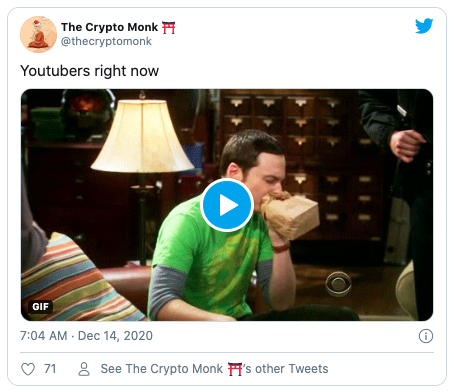Click the torii gate emoji in the footer link

coord(235,369)
